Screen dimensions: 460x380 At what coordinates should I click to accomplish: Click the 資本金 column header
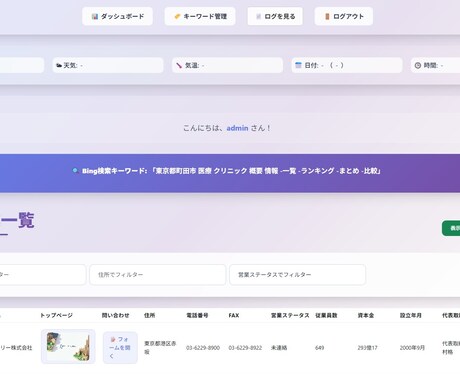(x=366, y=315)
